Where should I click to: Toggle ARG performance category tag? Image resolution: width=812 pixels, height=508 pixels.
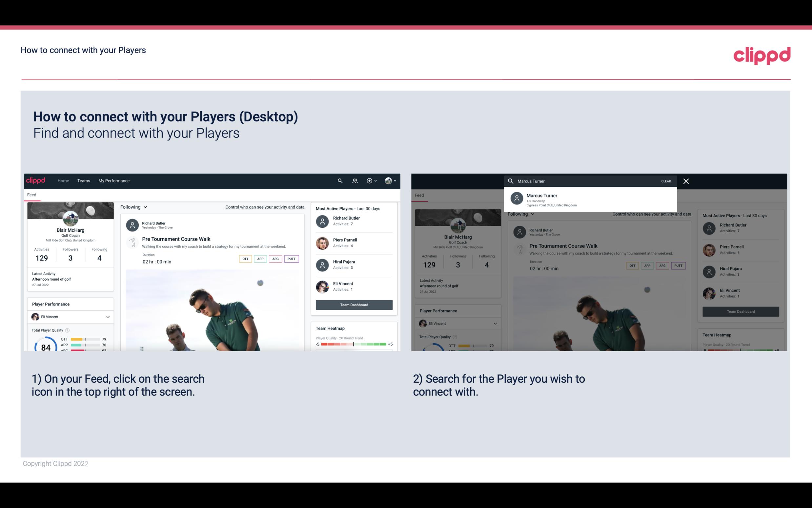tap(275, 259)
